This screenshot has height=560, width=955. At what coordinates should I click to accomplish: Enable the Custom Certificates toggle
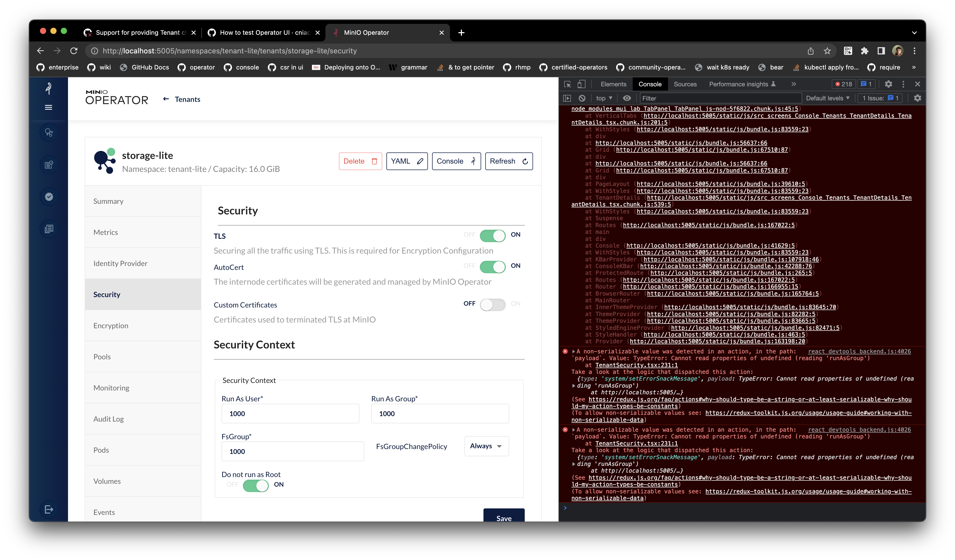492,304
